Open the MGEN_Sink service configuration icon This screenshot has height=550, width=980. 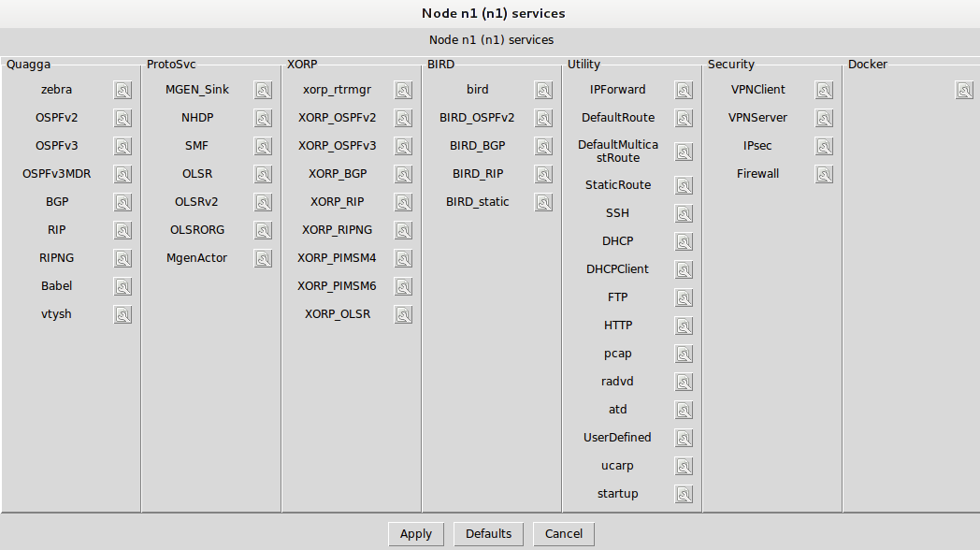(x=263, y=90)
